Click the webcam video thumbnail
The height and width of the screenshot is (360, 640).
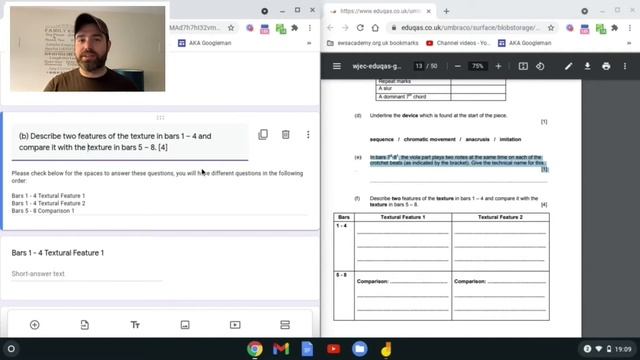[x=88, y=49]
